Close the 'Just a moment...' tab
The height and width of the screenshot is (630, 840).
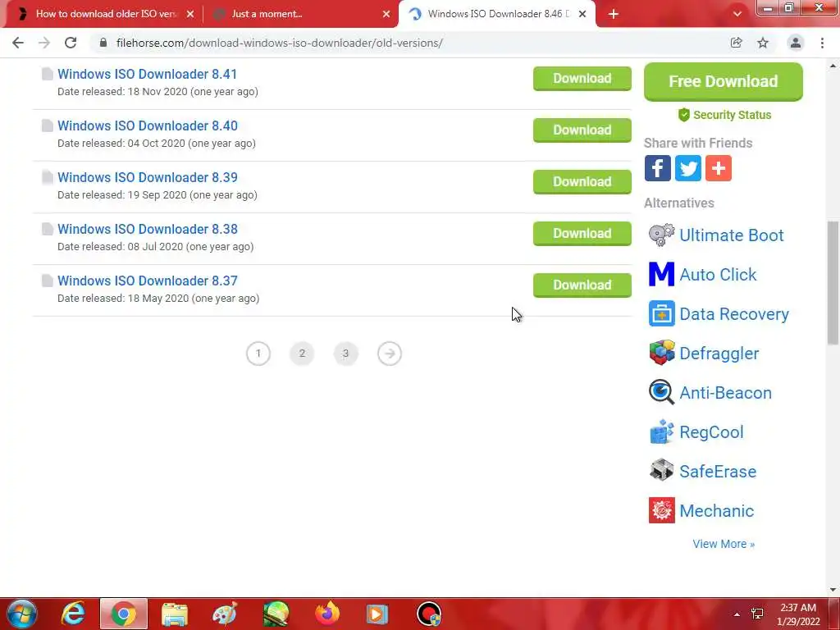tap(386, 14)
